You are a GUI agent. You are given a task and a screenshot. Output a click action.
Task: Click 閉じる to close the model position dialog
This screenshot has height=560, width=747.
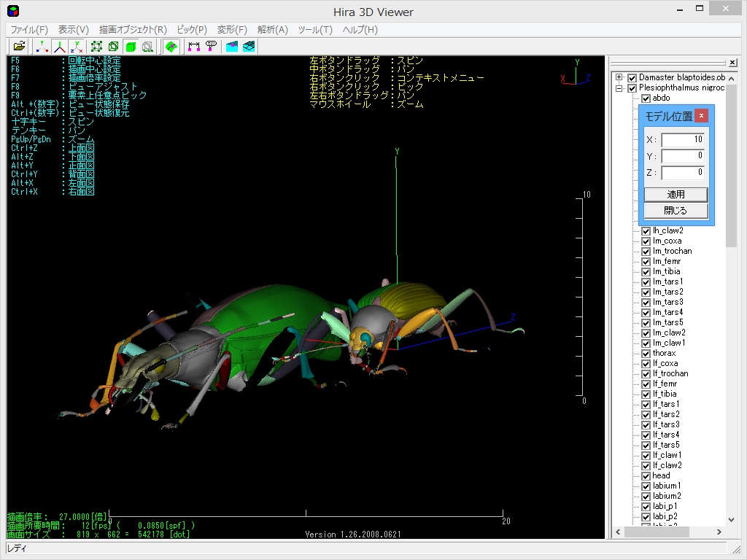pyautogui.click(x=676, y=211)
